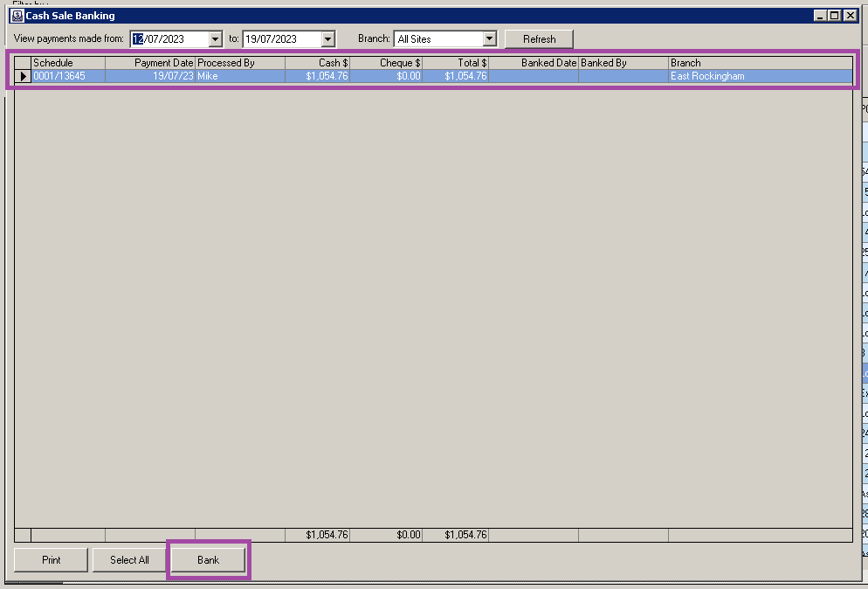Click the Branch column header
868x589 pixels.
point(761,63)
